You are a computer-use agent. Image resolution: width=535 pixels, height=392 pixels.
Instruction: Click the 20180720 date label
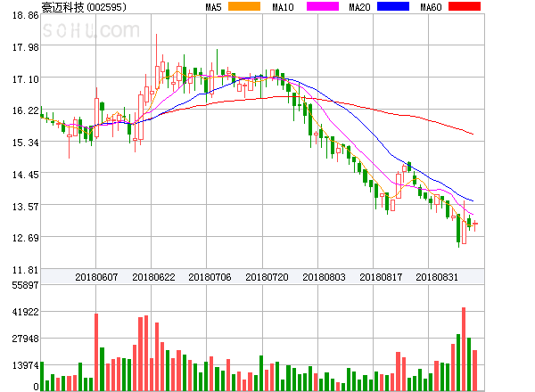(267, 277)
